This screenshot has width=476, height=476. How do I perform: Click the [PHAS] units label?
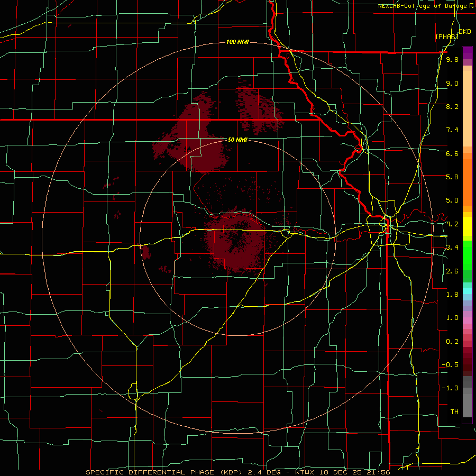click(447, 36)
